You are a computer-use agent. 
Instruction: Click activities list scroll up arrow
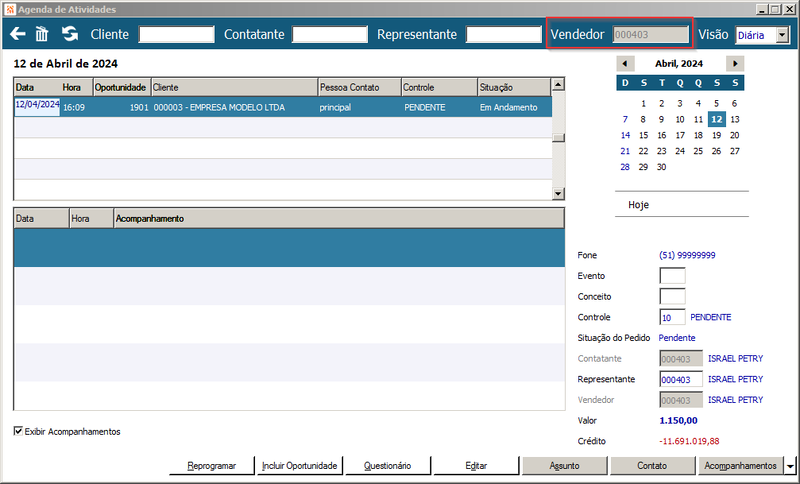pyautogui.click(x=558, y=84)
